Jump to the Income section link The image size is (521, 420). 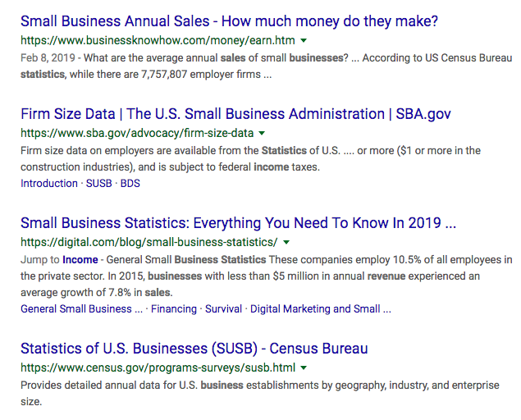click(x=80, y=260)
